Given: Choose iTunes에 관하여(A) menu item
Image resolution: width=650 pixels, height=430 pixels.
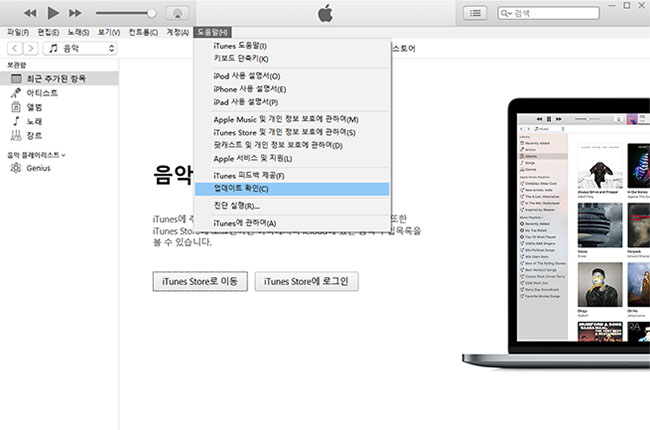Looking at the screenshot, I should [x=292, y=223].
